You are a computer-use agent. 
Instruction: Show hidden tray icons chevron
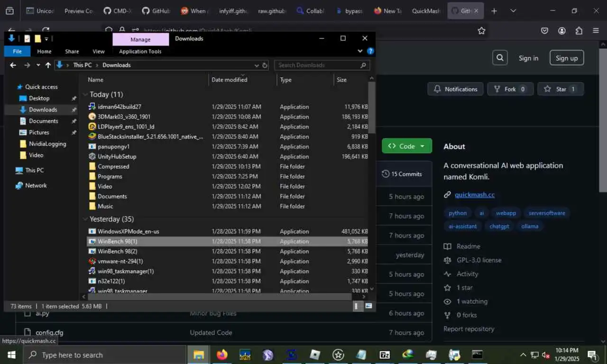pyautogui.click(x=523, y=355)
